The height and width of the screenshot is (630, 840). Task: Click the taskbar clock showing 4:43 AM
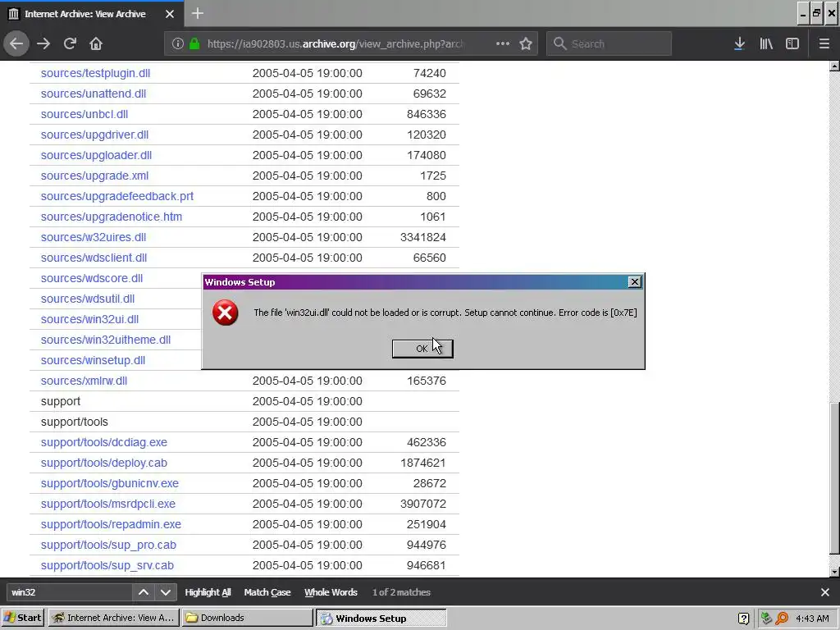coord(812,619)
